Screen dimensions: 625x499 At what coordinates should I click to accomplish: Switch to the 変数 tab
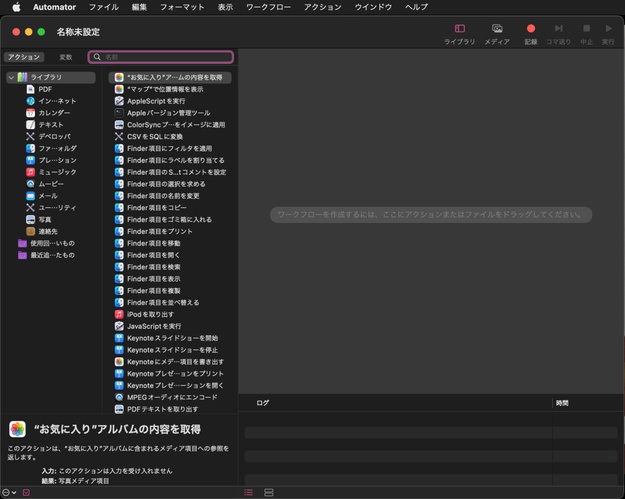(65, 57)
